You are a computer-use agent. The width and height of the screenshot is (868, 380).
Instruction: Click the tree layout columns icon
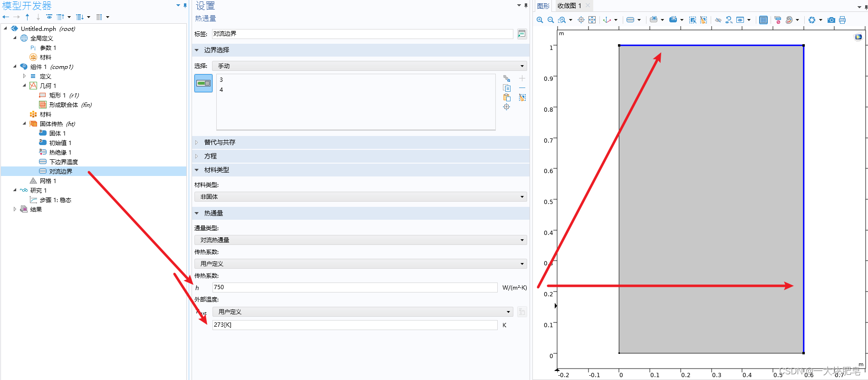coord(99,17)
